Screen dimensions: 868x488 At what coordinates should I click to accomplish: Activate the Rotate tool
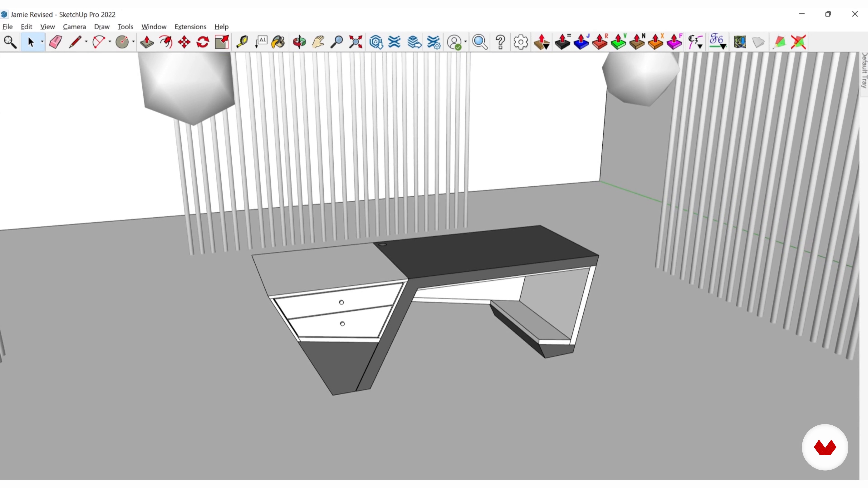[203, 42]
